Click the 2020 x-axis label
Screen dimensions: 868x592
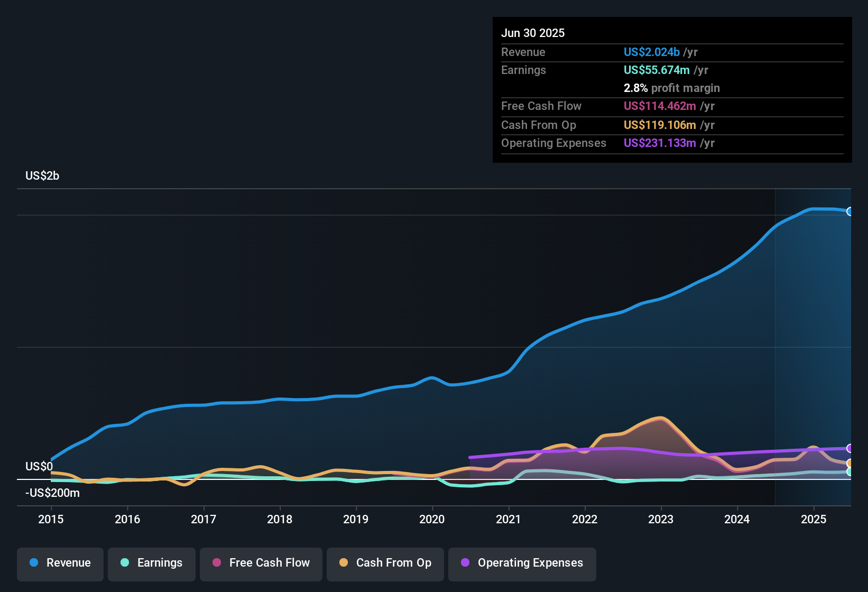(x=432, y=519)
